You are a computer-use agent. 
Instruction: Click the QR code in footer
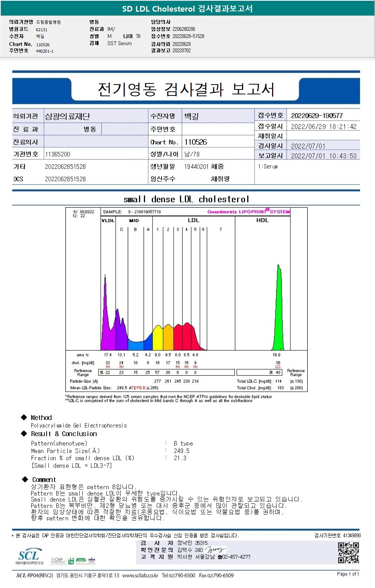click(348, 553)
